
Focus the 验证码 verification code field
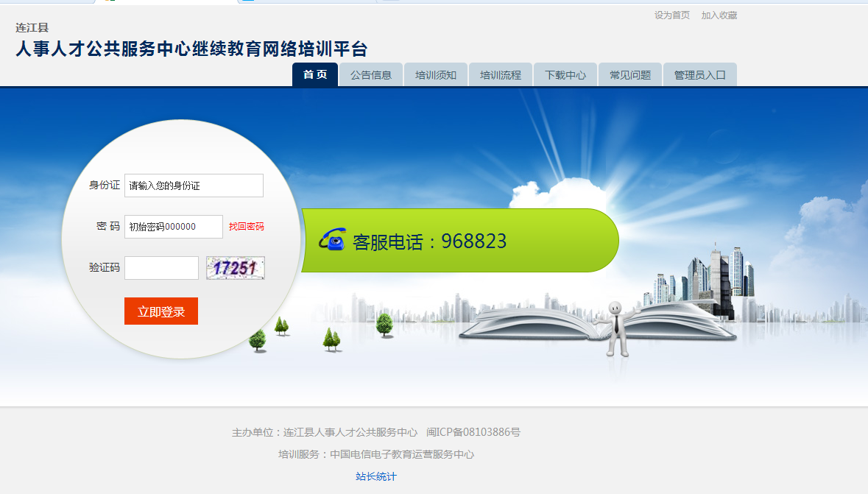tap(161, 268)
